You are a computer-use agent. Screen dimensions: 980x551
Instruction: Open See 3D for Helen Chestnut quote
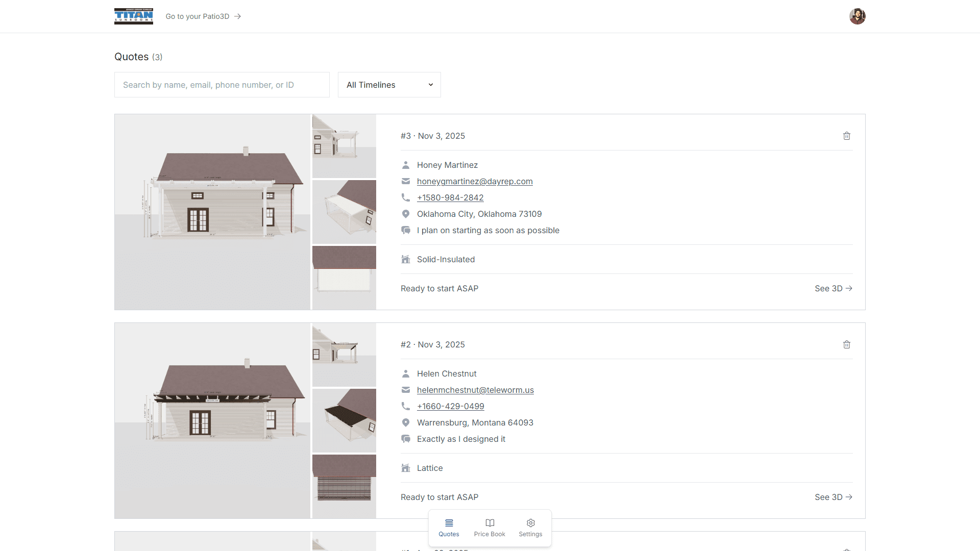[833, 497]
